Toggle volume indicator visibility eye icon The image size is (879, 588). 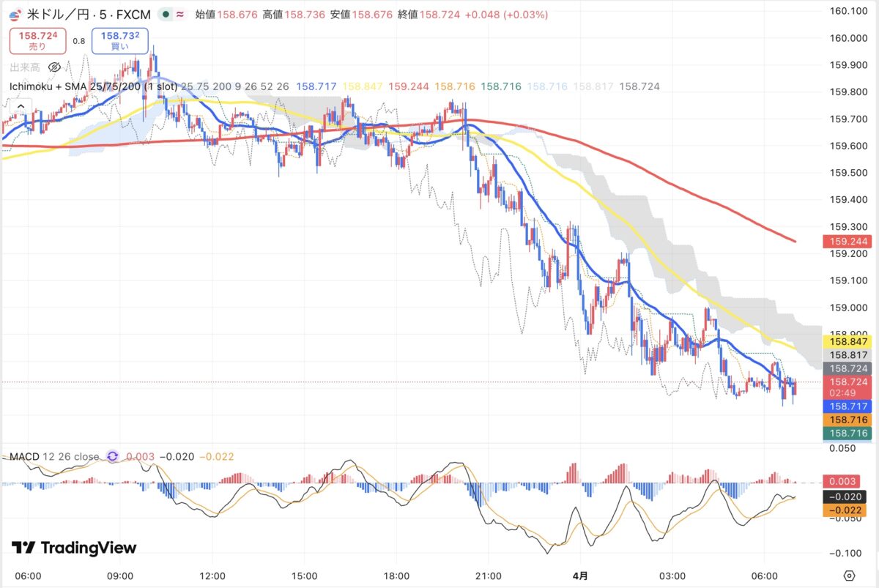coord(54,67)
